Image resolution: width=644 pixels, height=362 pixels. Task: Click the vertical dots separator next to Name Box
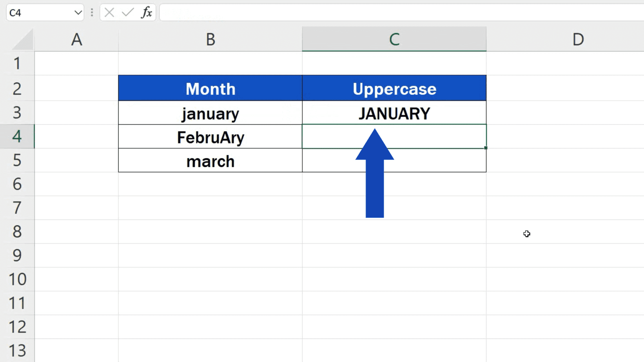(x=92, y=12)
